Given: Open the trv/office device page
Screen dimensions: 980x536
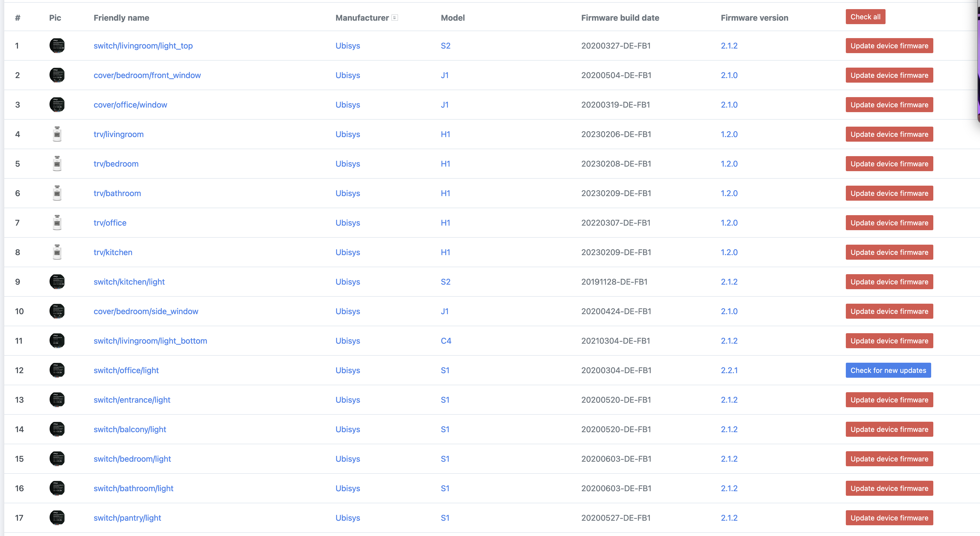Looking at the screenshot, I should pos(110,223).
